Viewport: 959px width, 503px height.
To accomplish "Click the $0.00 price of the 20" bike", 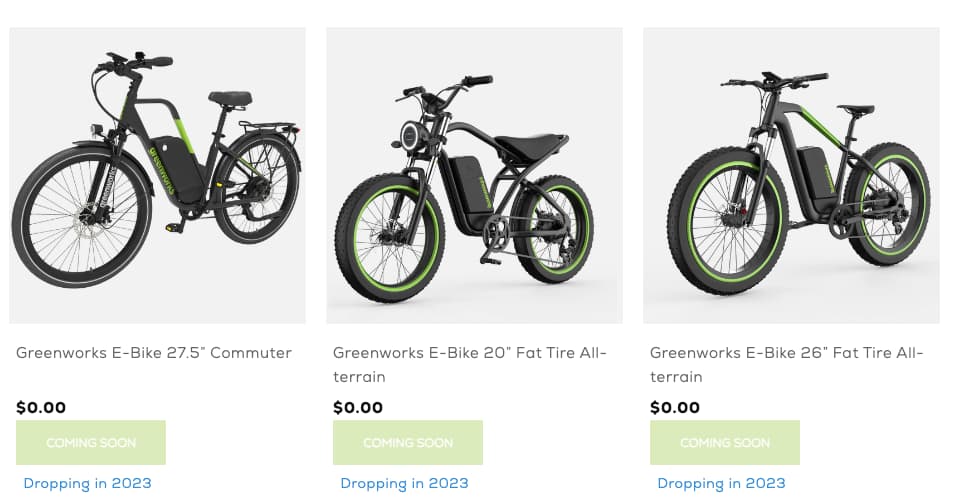I will [358, 407].
